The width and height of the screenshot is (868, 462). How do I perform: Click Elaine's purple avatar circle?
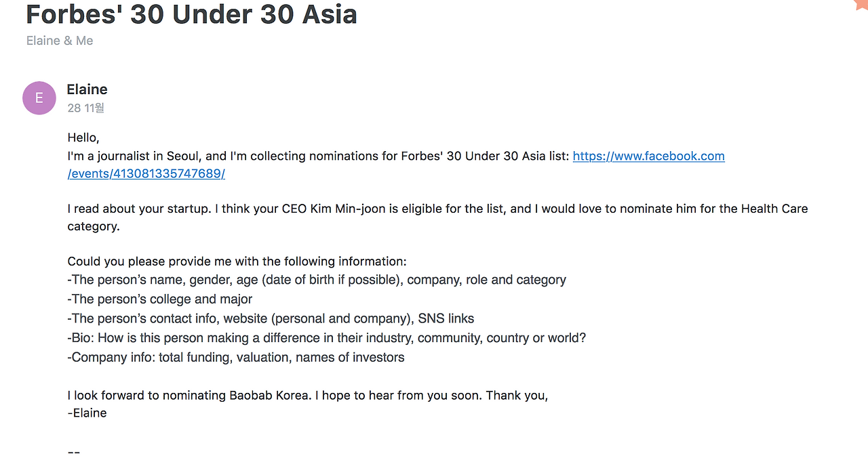point(39,98)
